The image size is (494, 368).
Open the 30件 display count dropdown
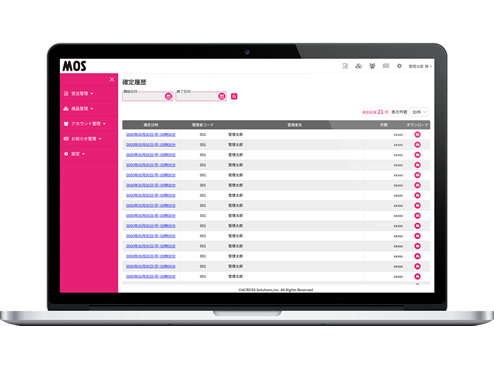coord(419,112)
